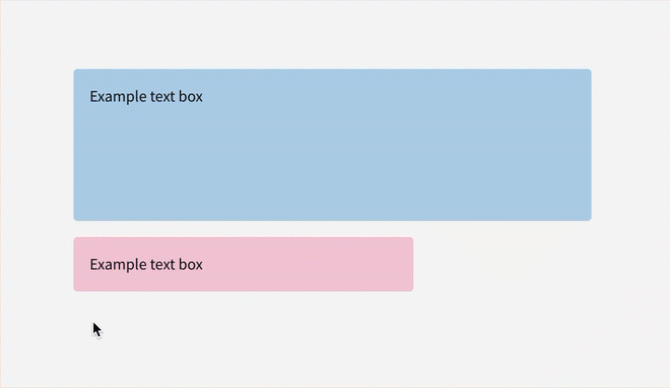
Task: Click the blue box's top-right corner
Action: 591,70
